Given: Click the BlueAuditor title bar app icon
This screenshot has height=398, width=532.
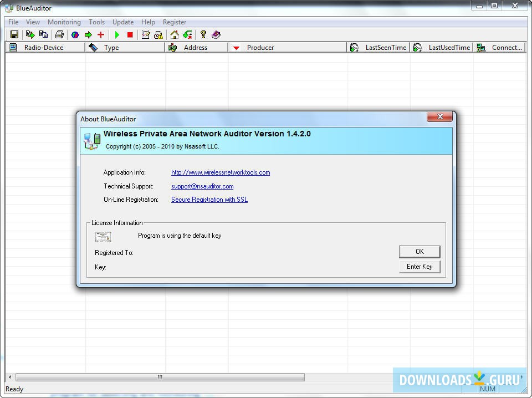Looking at the screenshot, I should tap(9, 8).
